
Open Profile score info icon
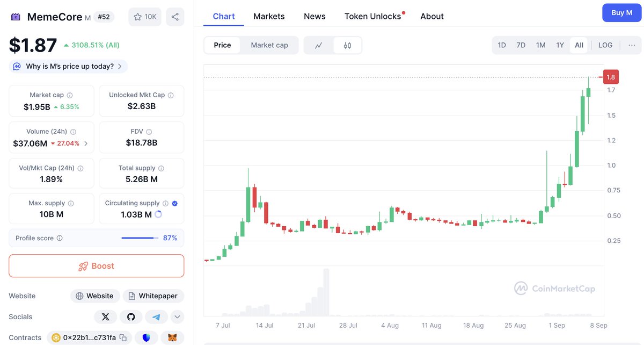pos(60,238)
